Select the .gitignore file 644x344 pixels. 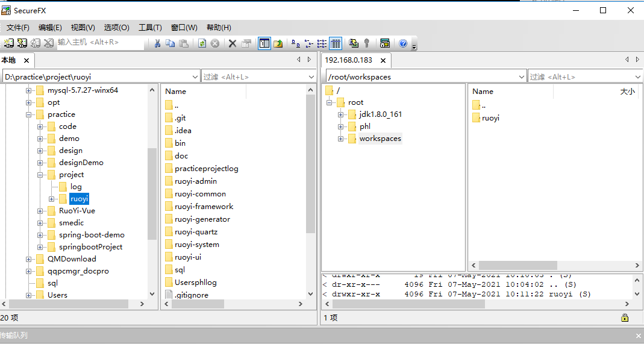pos(192,295)
